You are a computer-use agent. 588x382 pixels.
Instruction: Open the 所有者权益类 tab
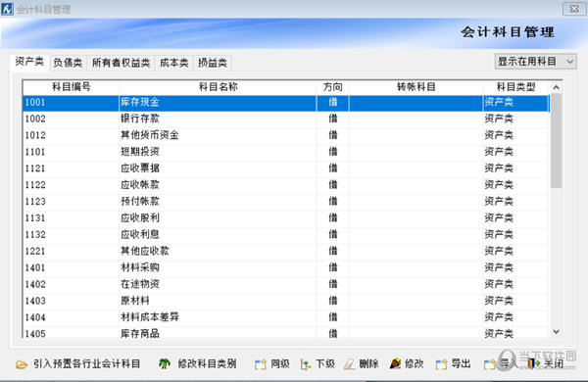pos(122,63)
